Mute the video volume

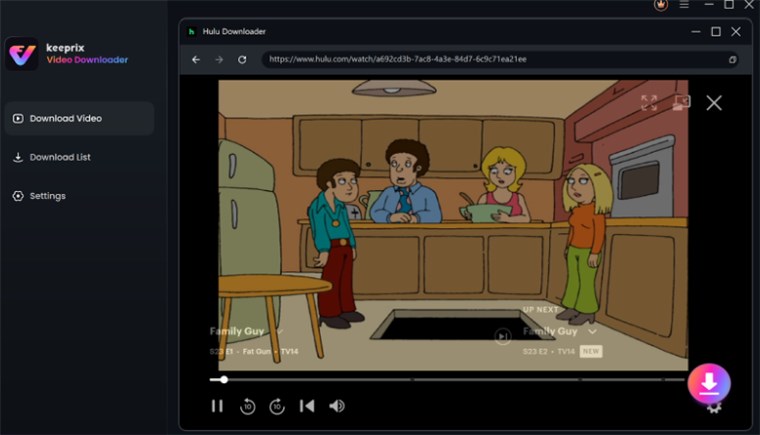pos(337,406)
